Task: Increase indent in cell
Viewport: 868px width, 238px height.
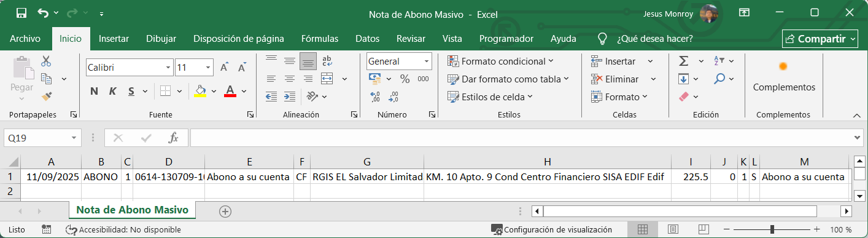Action: [289, 96]
